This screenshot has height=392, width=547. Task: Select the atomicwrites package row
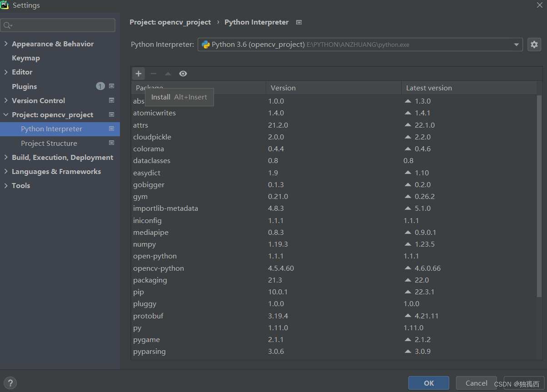(334, 113)
